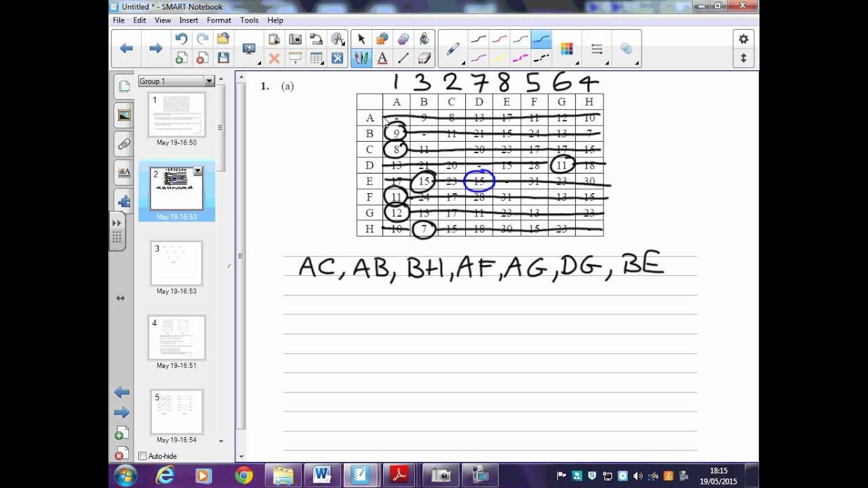
Task: Save the notebook with the floppy disk icon
Action: tap(223, 58)
